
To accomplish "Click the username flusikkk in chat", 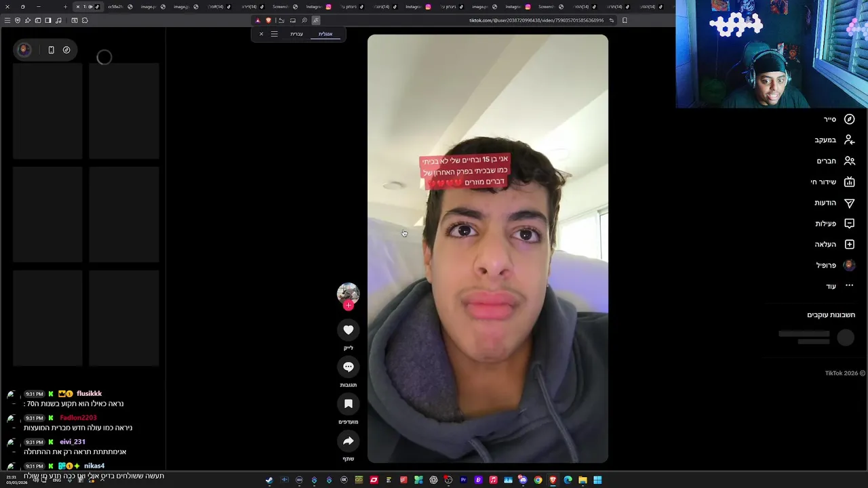I will (x=89, y=394).
